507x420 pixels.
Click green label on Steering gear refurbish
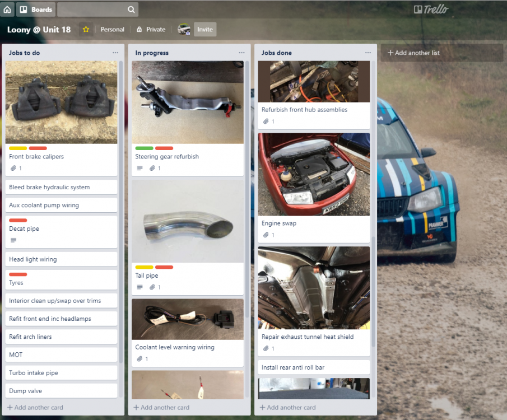[x=144, y=148]
